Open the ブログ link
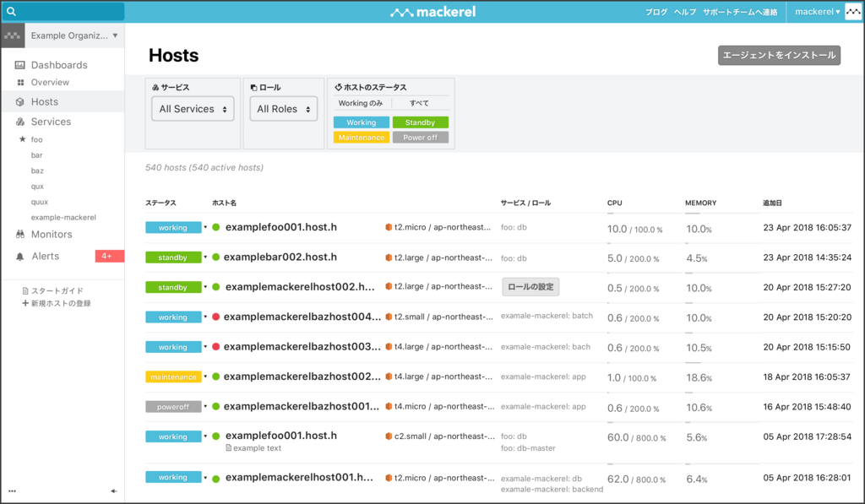The height and width of the screenshot is (504, 865). 656,12
